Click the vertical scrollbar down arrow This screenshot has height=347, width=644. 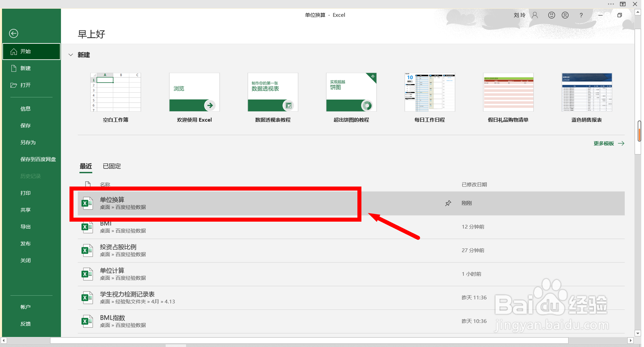point(638,333)
